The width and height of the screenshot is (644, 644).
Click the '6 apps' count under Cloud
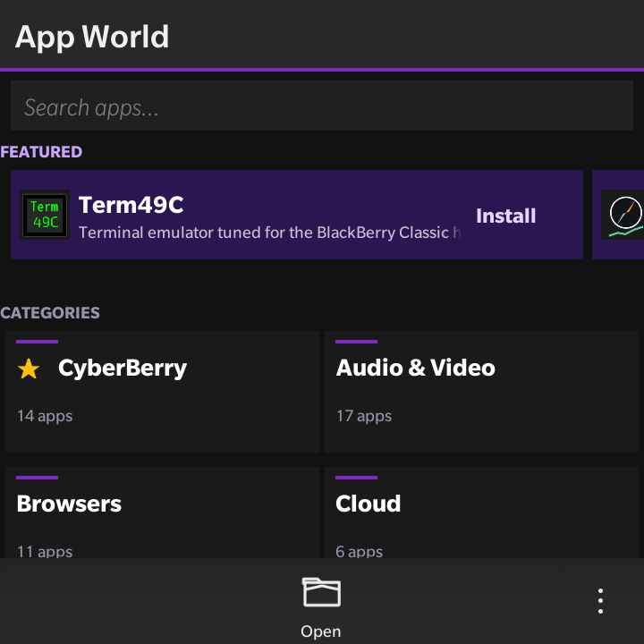[359, 551]
